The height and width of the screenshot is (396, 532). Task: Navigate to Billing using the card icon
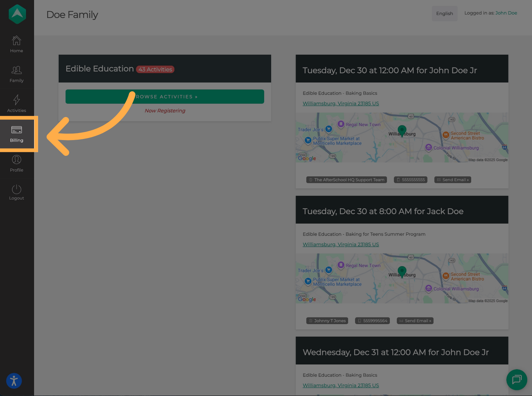coord(16,133)
